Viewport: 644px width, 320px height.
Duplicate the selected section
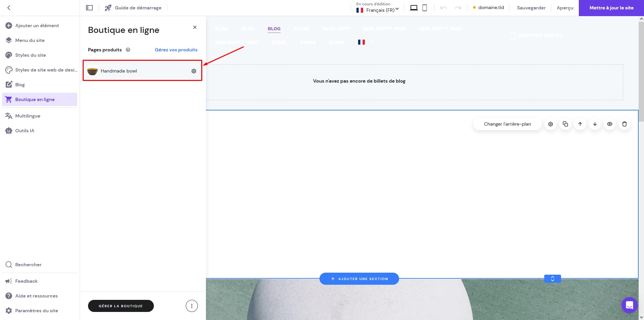(565, 124)
